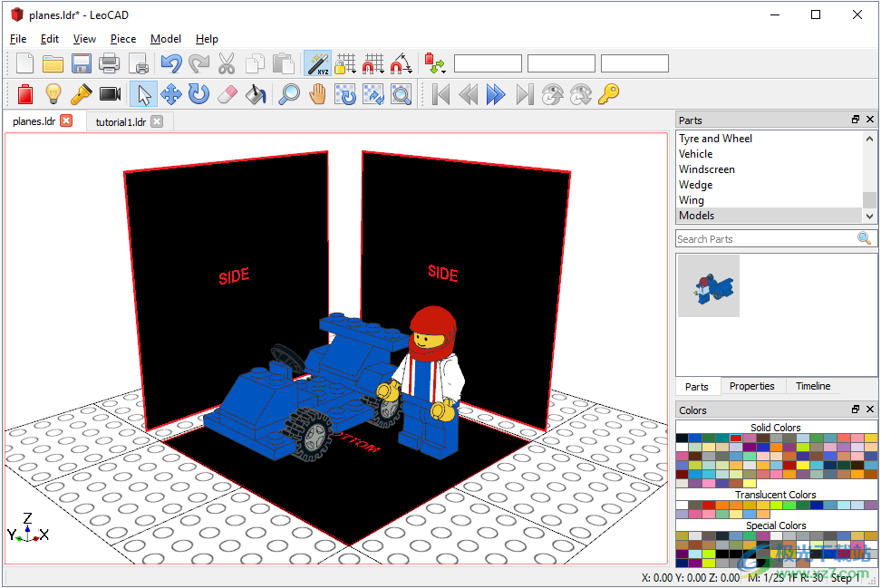Viewport: 881px width, 588px height.
Task: Go to next step with forward arrows
Action: point(495,94)
